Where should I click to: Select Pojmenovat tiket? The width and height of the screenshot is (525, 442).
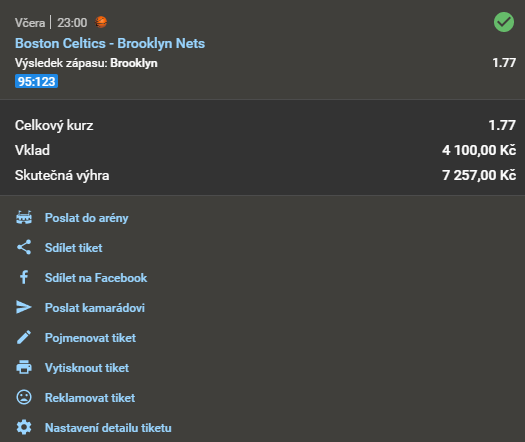(x=90, y=338)
